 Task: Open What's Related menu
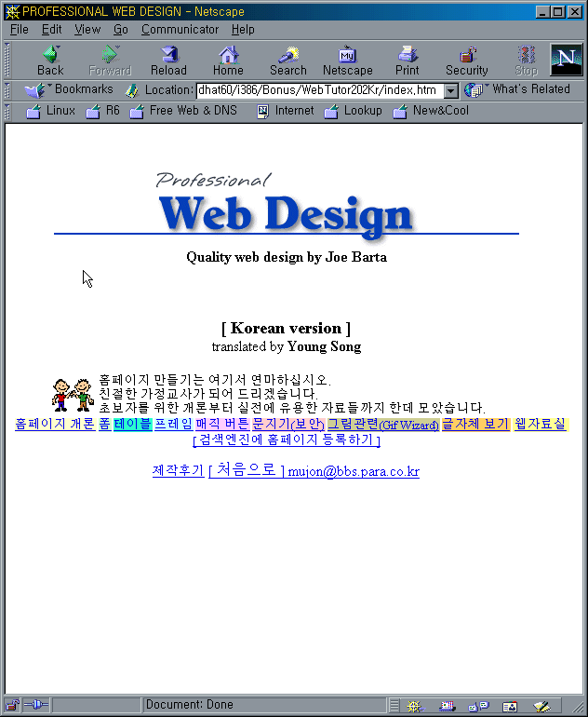pos(519,90)
